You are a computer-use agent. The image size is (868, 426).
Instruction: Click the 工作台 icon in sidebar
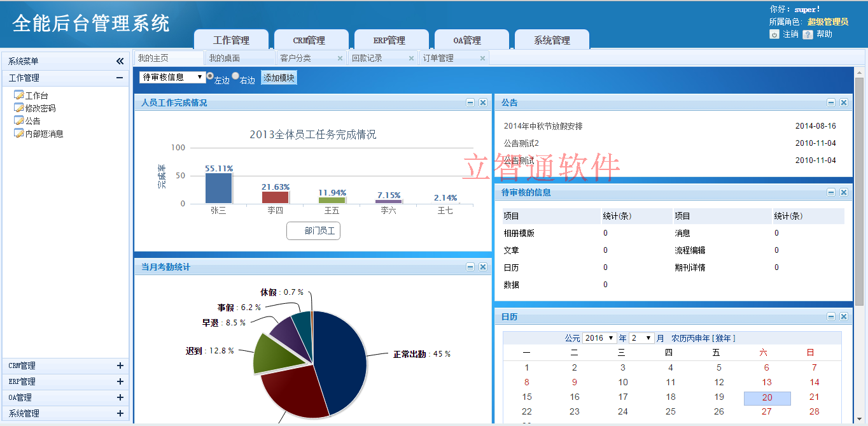pyautogui.click(x=18, y=96)
